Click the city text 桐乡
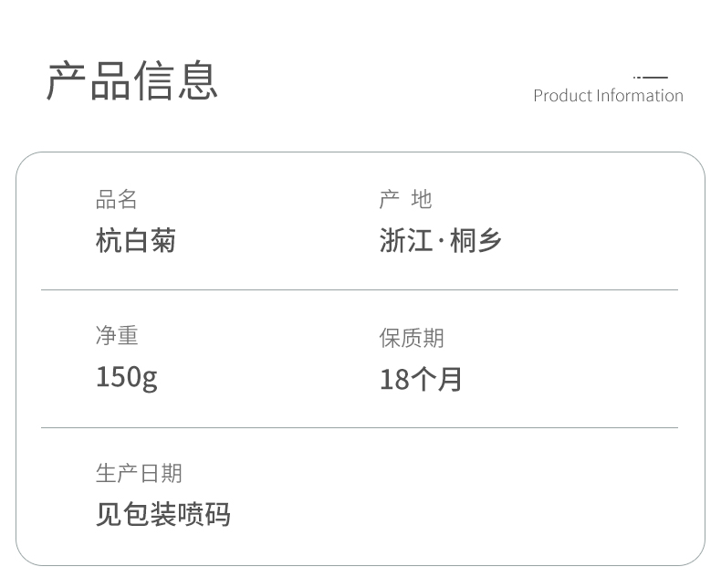721x588 pixels. click(475, 241)
